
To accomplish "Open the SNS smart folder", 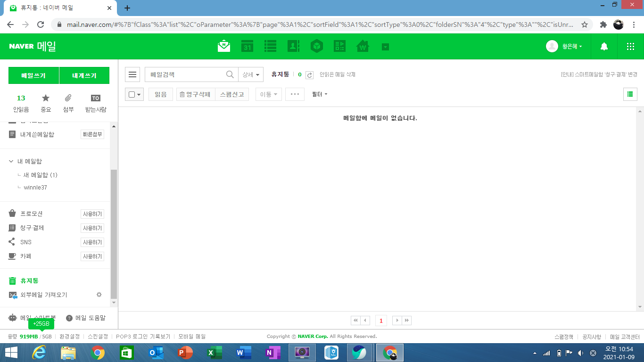I will [26, 242].
